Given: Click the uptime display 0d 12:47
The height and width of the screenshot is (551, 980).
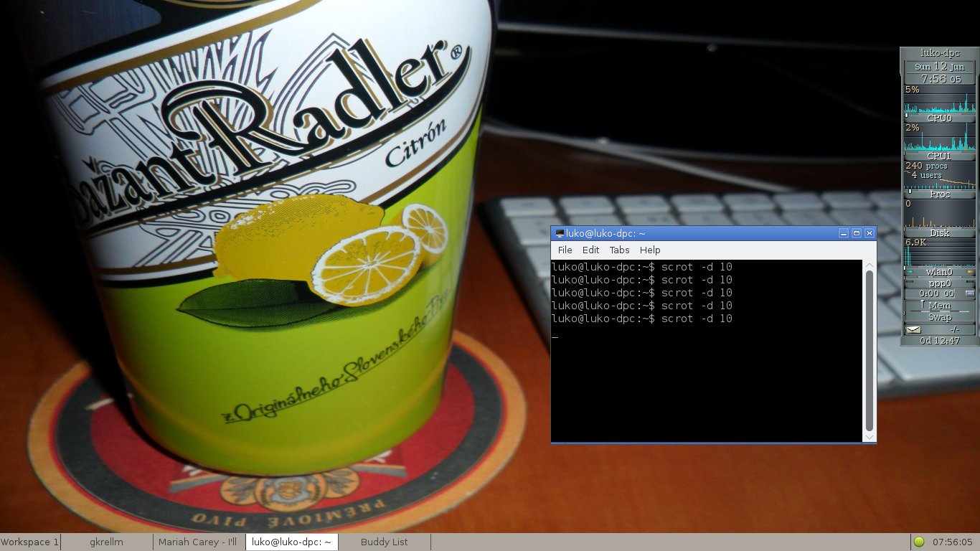Looking at the screenshot, I should click(940, 341).
